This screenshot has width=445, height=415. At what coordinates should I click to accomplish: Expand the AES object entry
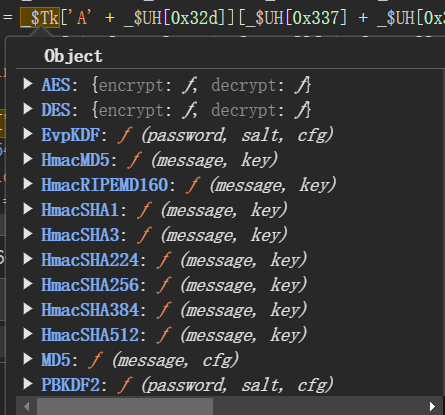[28, 84]
